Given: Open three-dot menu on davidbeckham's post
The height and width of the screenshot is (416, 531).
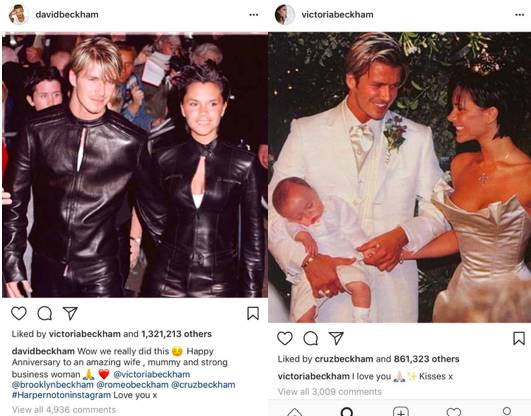Looking at the screenshot, I should pos(254,15).
